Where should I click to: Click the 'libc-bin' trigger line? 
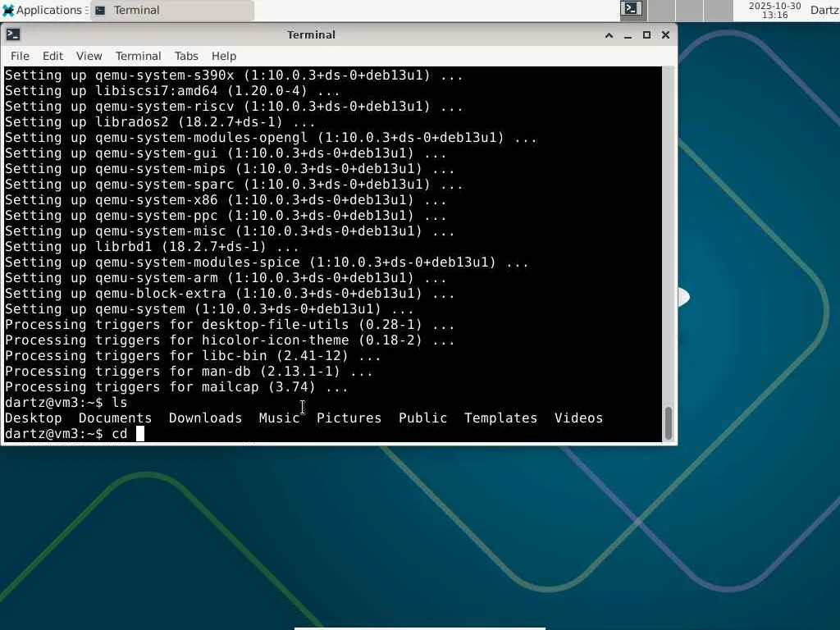pos(193,355)
